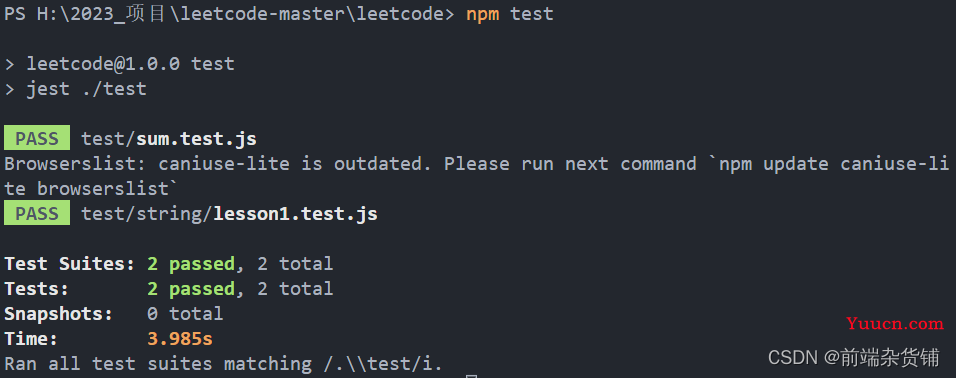The width and height of the screenshot is (956, 378).
Task: Click the Test Suites label
Action: point(70,264)
